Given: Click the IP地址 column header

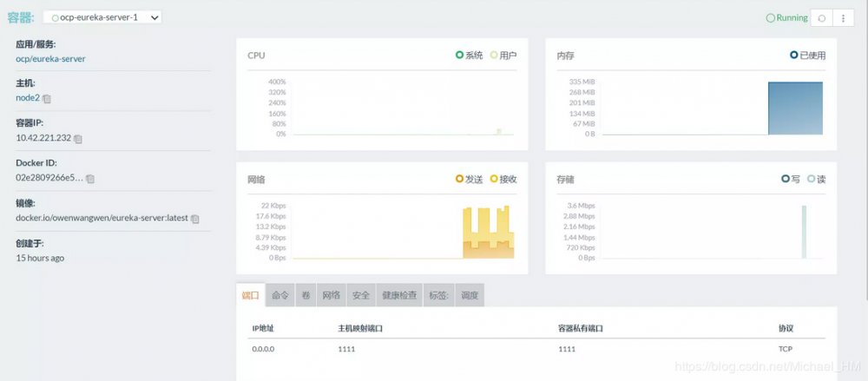Looking at the screenshot, I should pos(263,328).
